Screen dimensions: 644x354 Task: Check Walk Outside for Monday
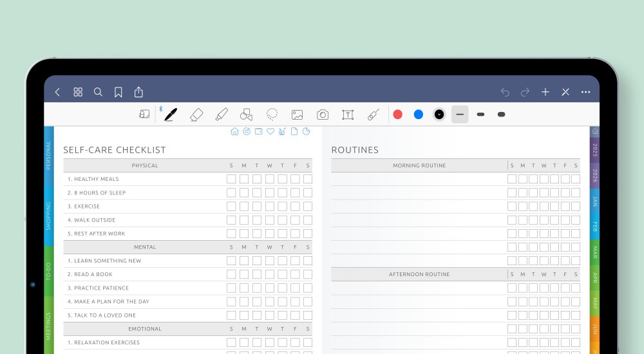point(244,220)
